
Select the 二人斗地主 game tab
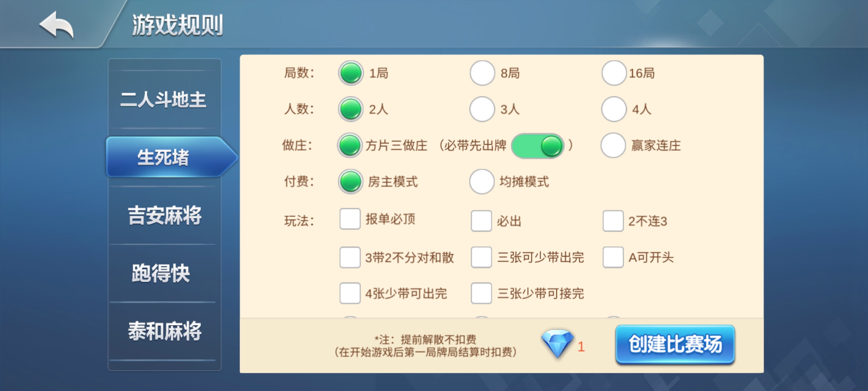pyautogui.click(x=163, y=100)
